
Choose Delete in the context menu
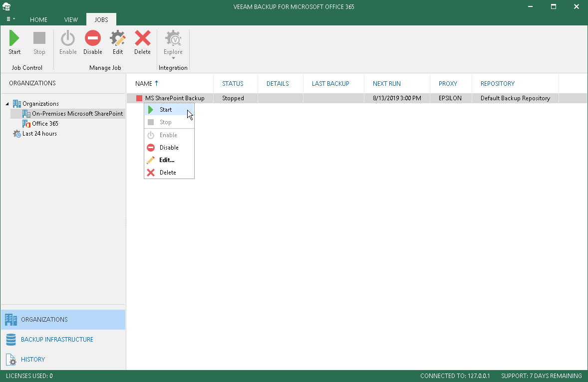point(169,173)
